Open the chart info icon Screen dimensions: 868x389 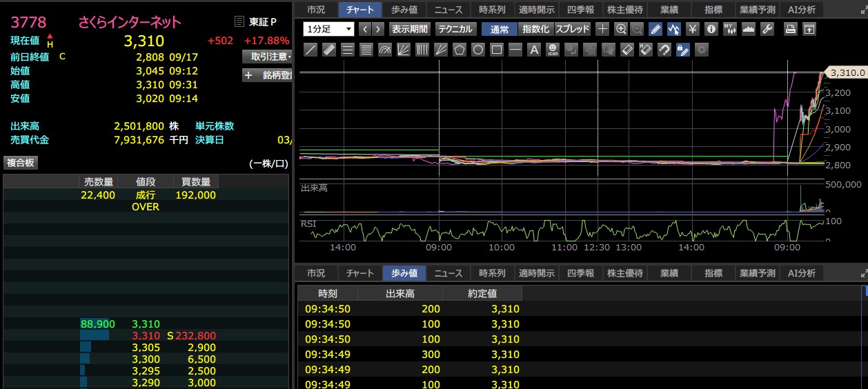coord(711,29)
